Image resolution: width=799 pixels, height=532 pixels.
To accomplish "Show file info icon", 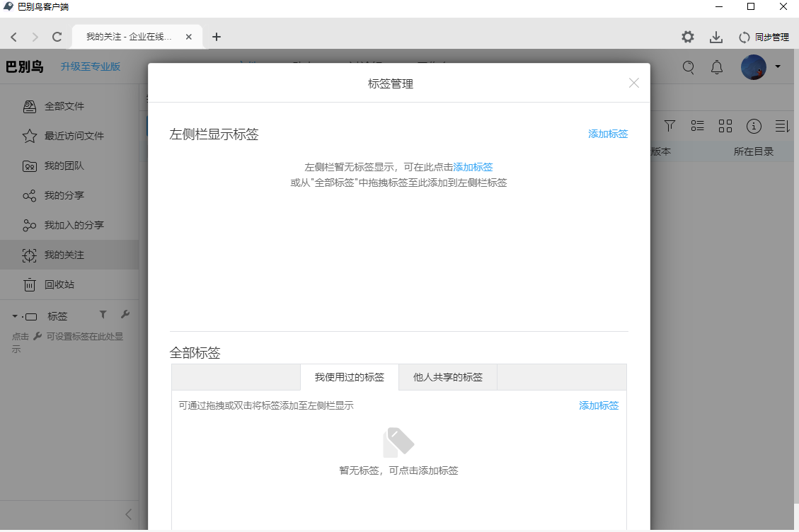I will [x=754, y=126].
